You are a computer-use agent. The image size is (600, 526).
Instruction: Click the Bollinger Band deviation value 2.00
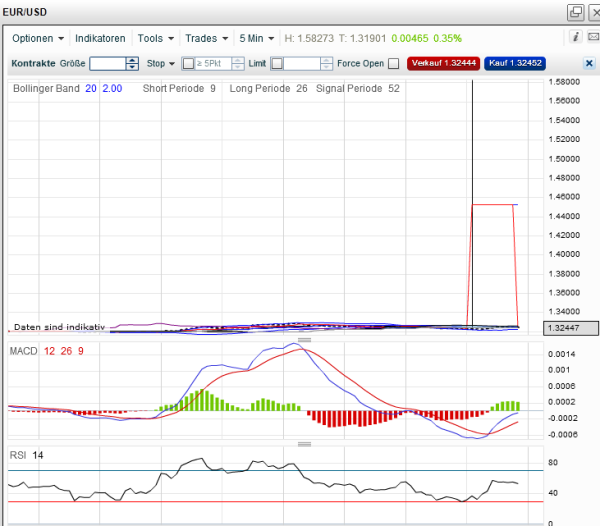pos(112,88)
